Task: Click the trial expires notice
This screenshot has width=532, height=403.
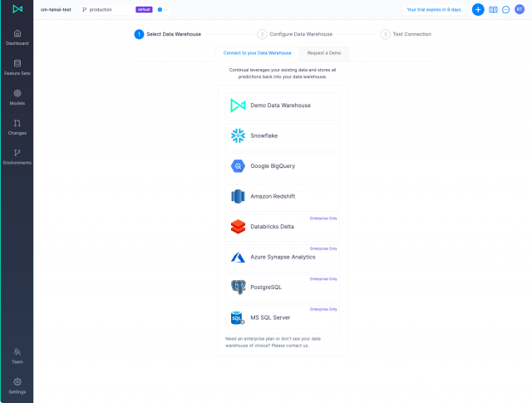Action: [x=435, y=10]
